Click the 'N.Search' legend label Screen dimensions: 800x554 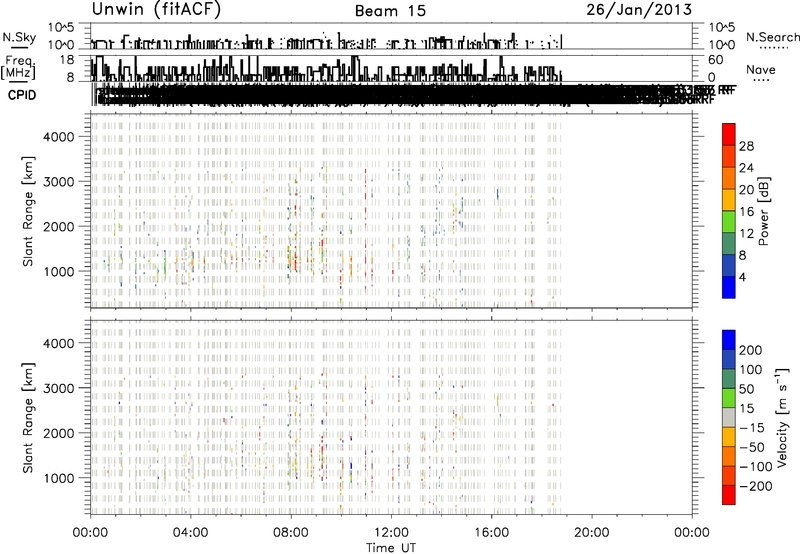[772, 37]
